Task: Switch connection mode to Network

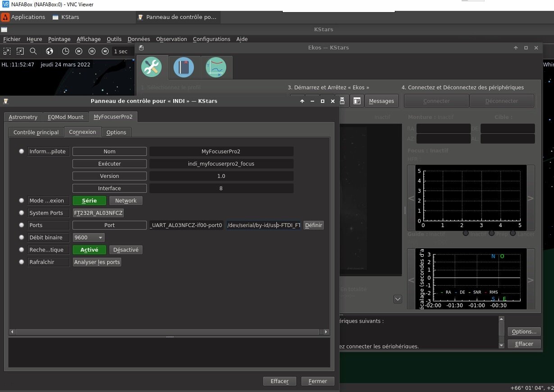Action: (x=126, y=201)
